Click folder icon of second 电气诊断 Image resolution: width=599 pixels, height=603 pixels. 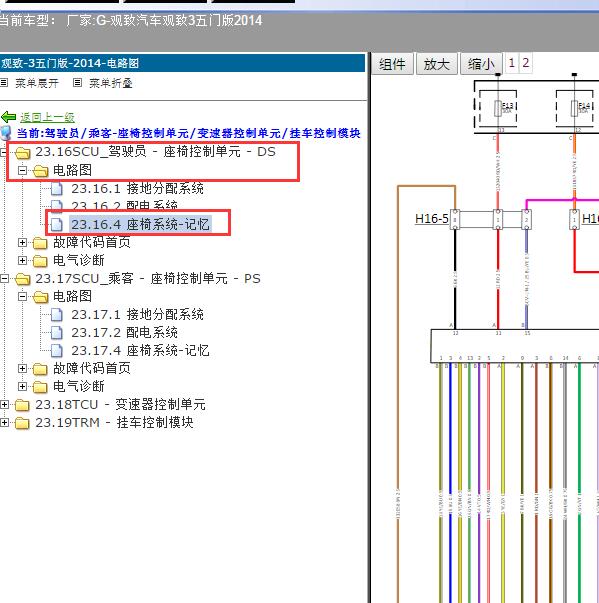pyautogui.click(x=40, y=387)
